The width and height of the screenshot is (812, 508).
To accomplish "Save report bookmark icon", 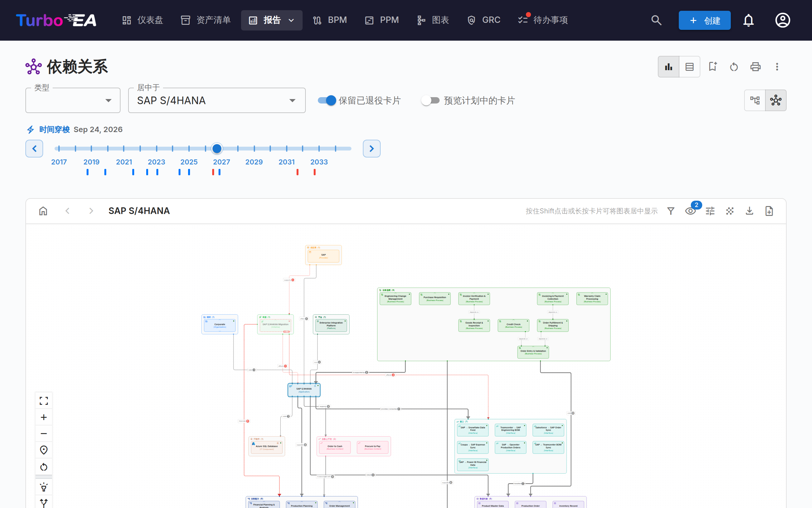I will tap(712, 67).
